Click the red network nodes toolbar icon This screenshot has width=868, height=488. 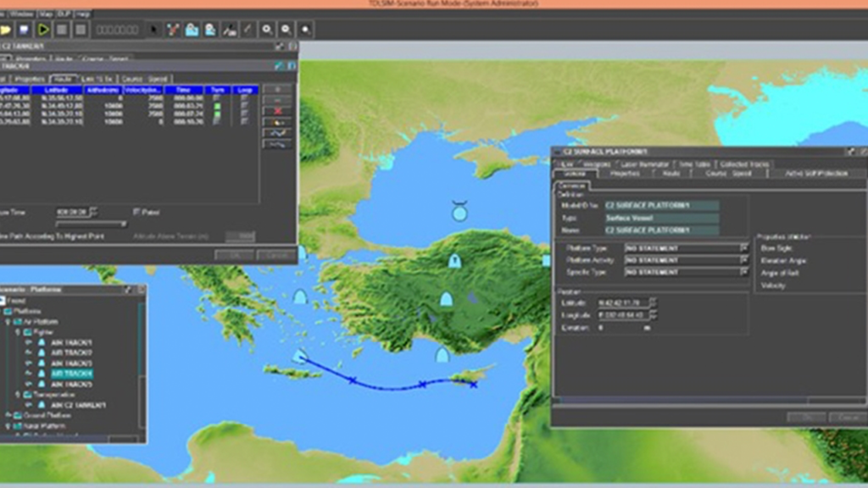173,30
